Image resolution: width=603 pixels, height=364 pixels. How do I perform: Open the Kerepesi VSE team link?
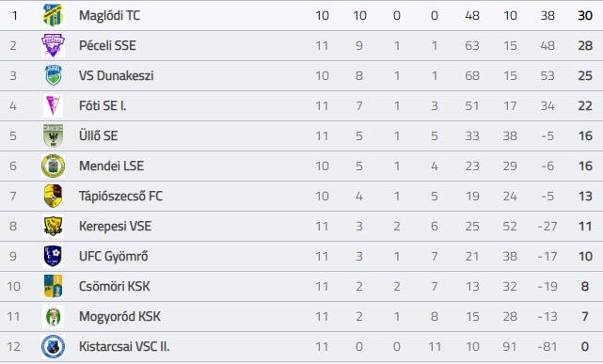coord(115,226)
